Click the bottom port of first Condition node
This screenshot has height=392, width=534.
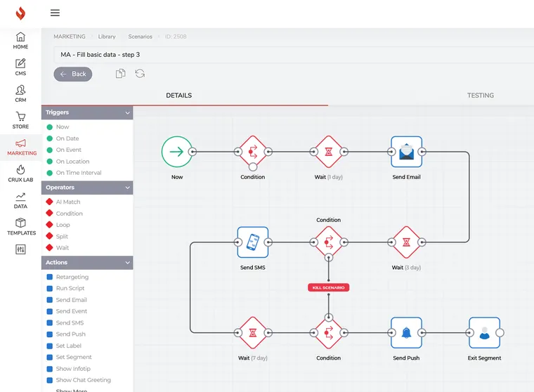coord(253,167)
